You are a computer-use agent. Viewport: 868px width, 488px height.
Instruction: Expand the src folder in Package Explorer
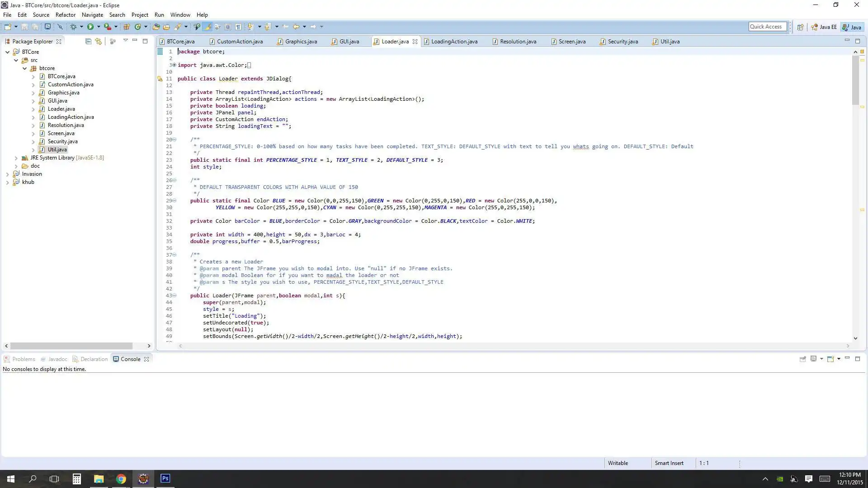(x=24, y=60)
